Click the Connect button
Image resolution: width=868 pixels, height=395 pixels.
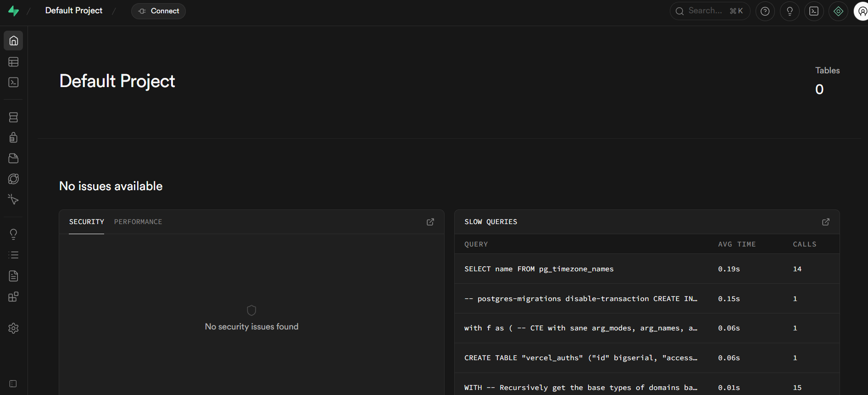(158, 11)
